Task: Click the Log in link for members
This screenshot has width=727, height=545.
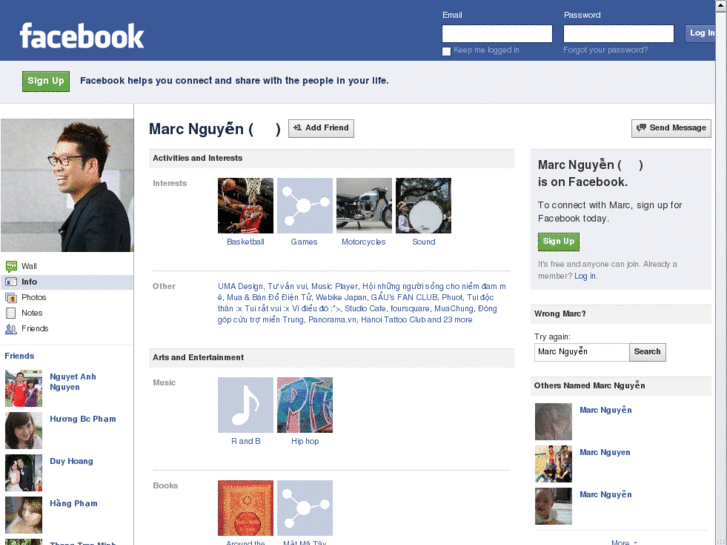Action: point(585,276)
